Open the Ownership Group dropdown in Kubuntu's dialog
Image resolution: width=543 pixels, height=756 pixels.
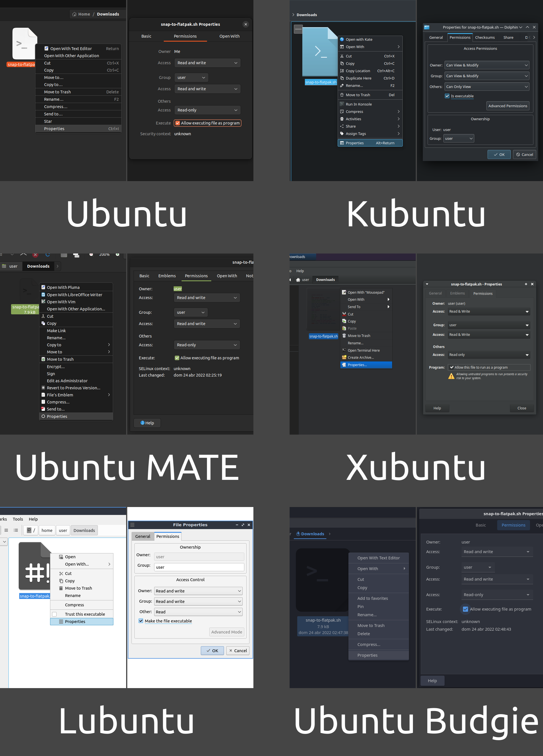click(459, 138)
